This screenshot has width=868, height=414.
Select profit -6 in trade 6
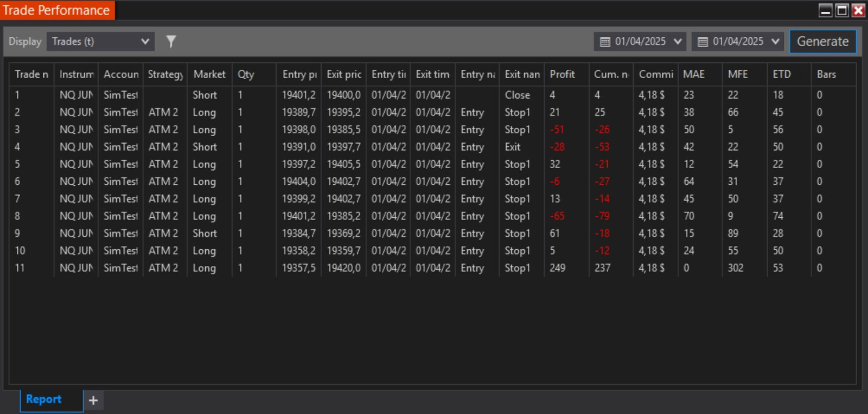pos(554,182)
